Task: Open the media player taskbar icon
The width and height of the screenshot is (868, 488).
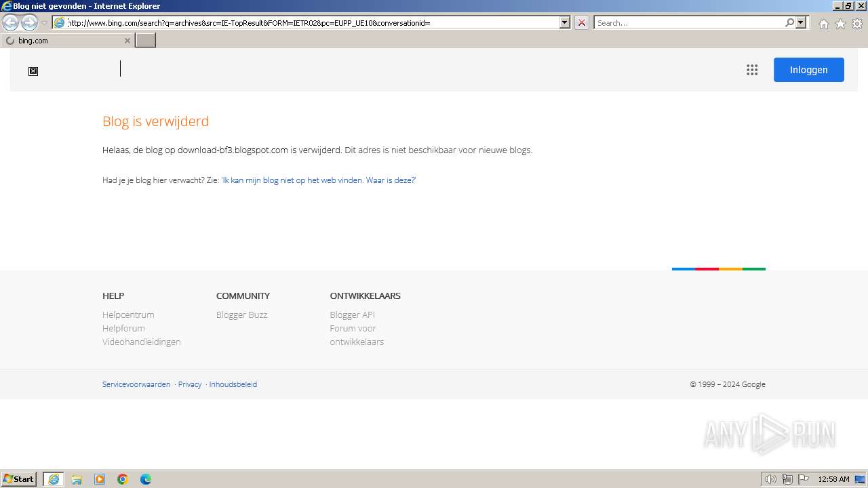Action: (100, 479)
